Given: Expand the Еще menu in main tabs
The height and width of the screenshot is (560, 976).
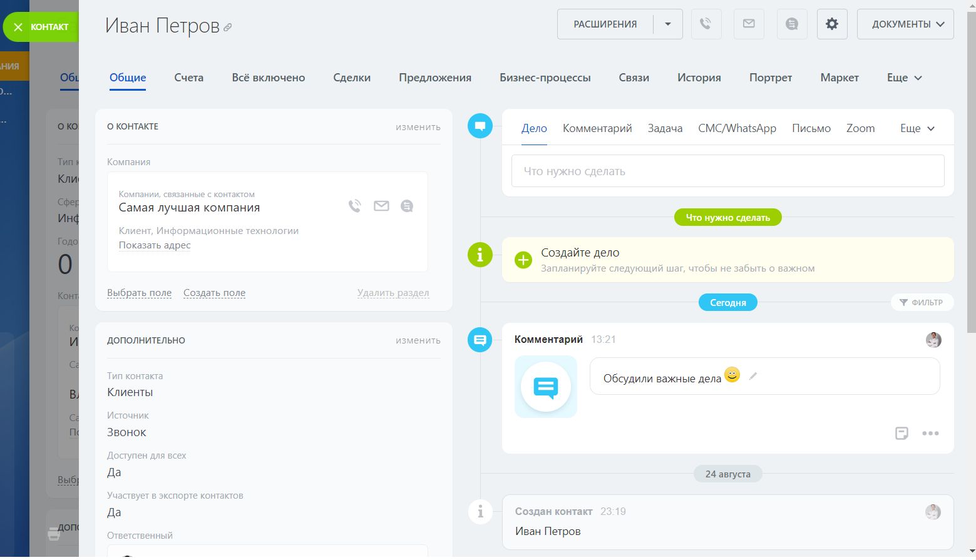Looking at the screenshot, I should [905, 78].
